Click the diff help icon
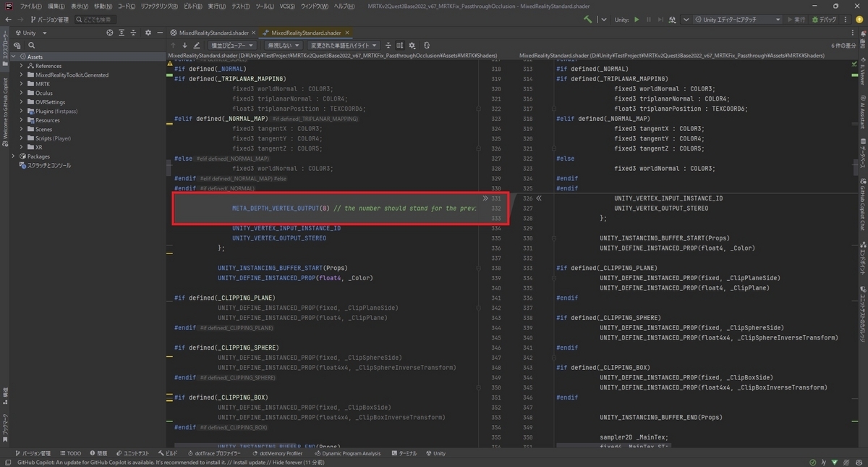This screenshot has height=467, width=868. tap(426, 45)
